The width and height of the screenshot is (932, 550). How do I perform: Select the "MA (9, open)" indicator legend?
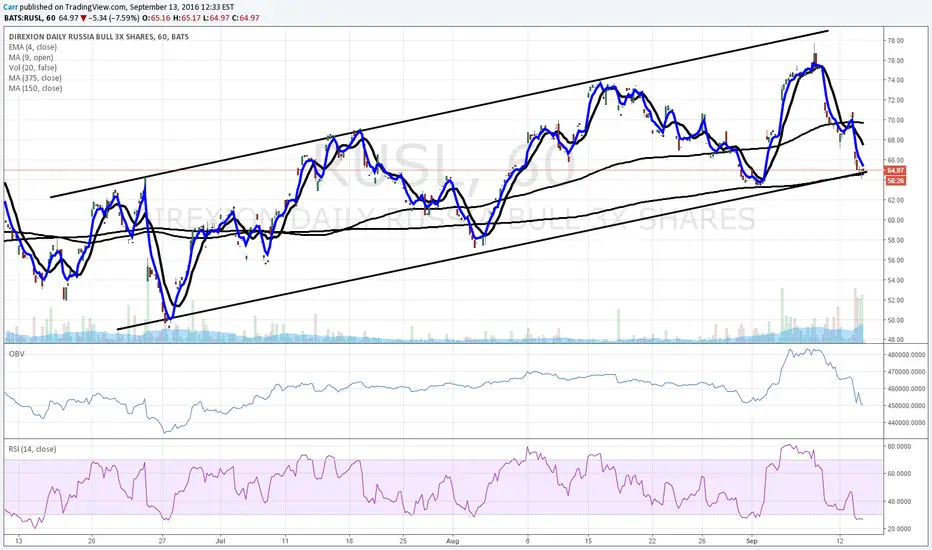click(x=31, y=58)
